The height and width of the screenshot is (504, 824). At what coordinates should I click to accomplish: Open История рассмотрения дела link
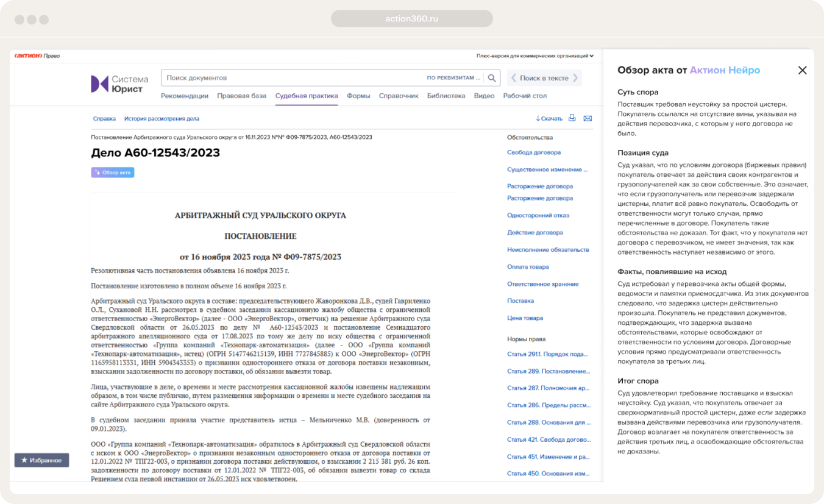(162, 119)
